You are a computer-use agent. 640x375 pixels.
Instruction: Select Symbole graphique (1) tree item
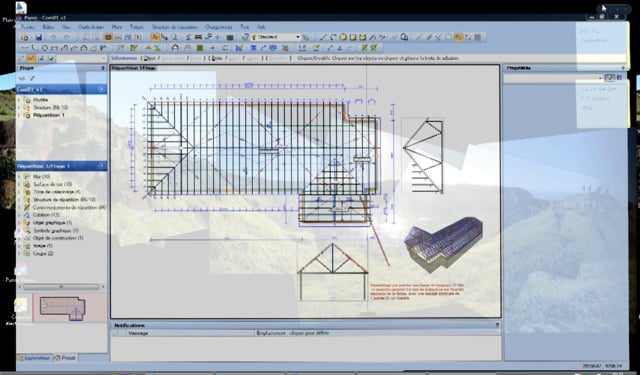[x=56, y=231]
